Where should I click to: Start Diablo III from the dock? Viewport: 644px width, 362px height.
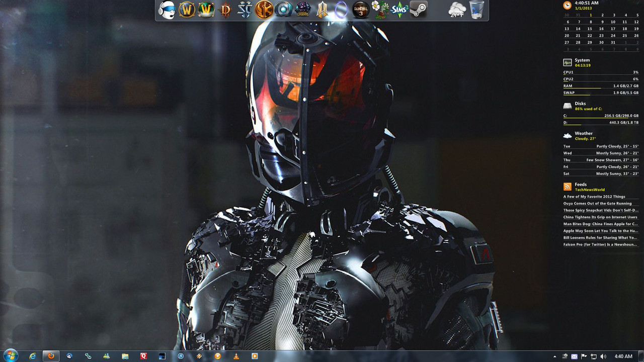point(225,10)
